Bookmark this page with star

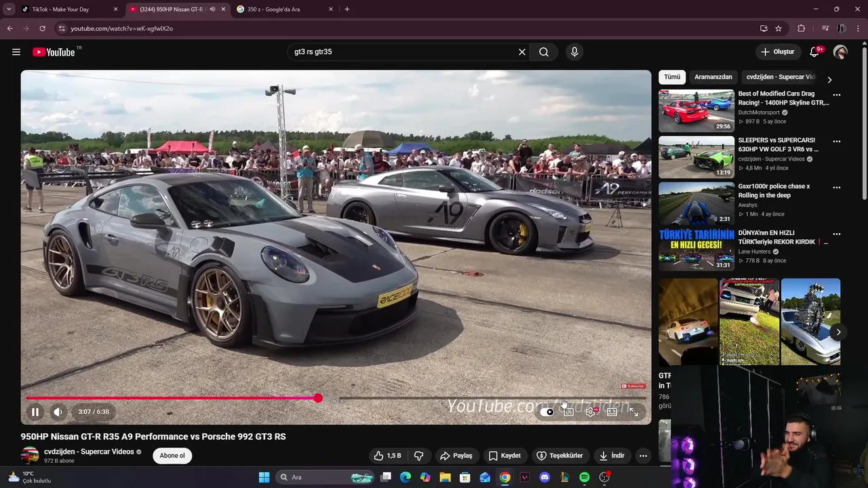pos(778,28)
